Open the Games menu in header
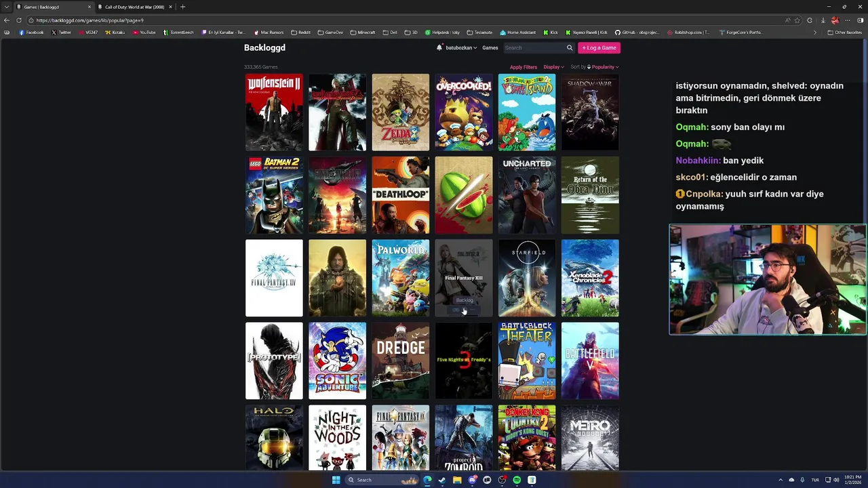The image size is (868, 488). (x=490, y=47)
